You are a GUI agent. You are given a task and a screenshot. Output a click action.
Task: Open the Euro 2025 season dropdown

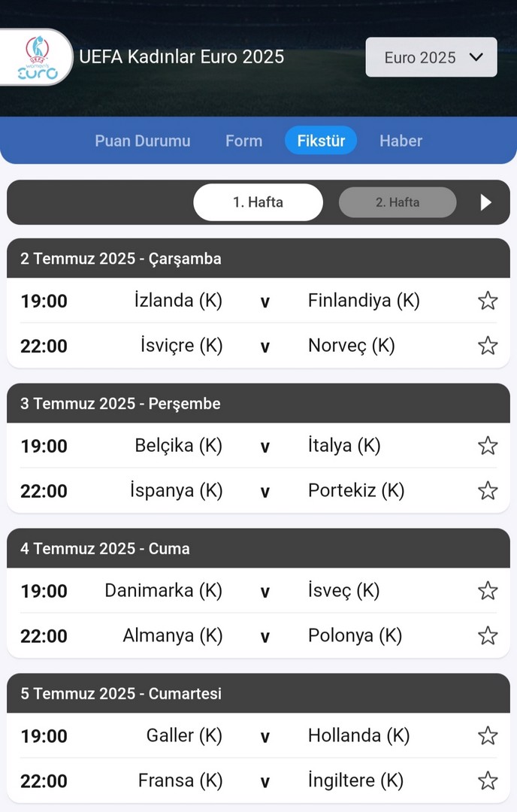(431, 57)
